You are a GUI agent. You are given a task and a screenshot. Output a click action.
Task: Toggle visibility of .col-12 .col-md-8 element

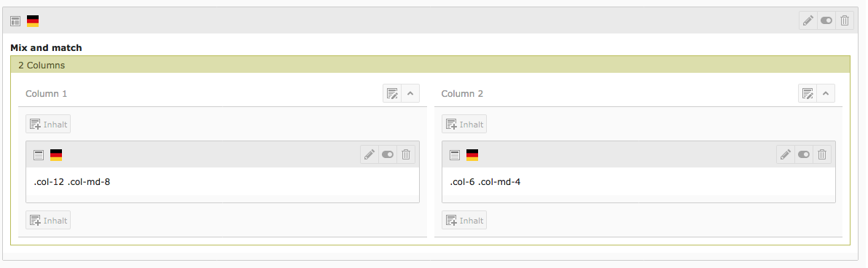(388, 154)
